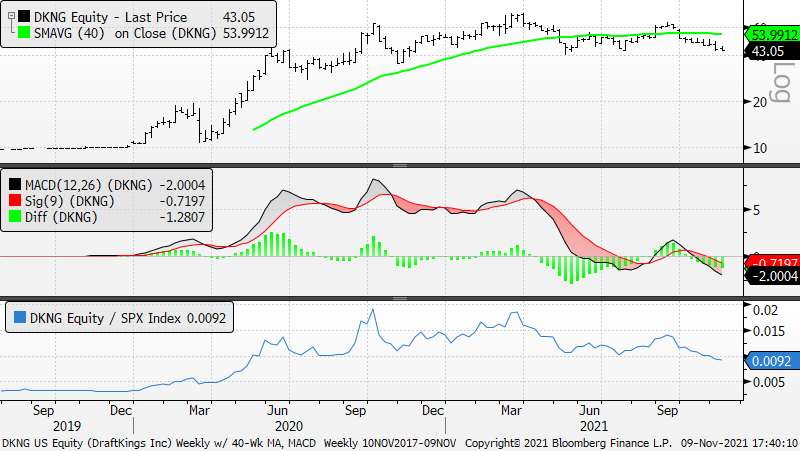Click the 2019 year label on time axis
The height and width of the screenshot is (451, 800).
(67, 426)
